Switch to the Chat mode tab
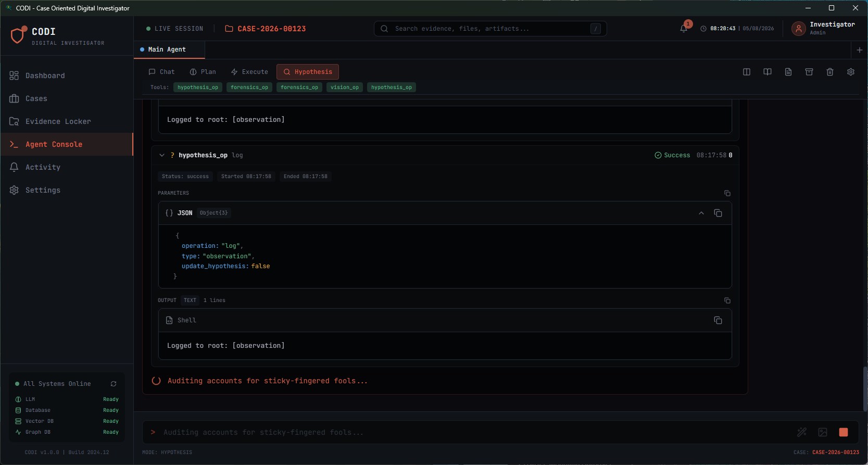The width and height of the screenshot is (868, 465). (x=162, y=72)
